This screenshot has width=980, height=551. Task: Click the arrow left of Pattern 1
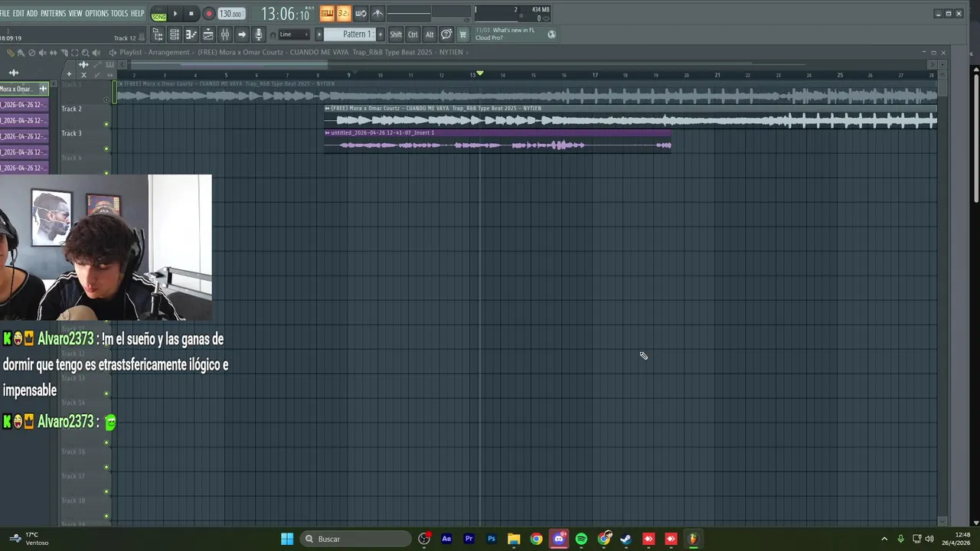point(320,34)
